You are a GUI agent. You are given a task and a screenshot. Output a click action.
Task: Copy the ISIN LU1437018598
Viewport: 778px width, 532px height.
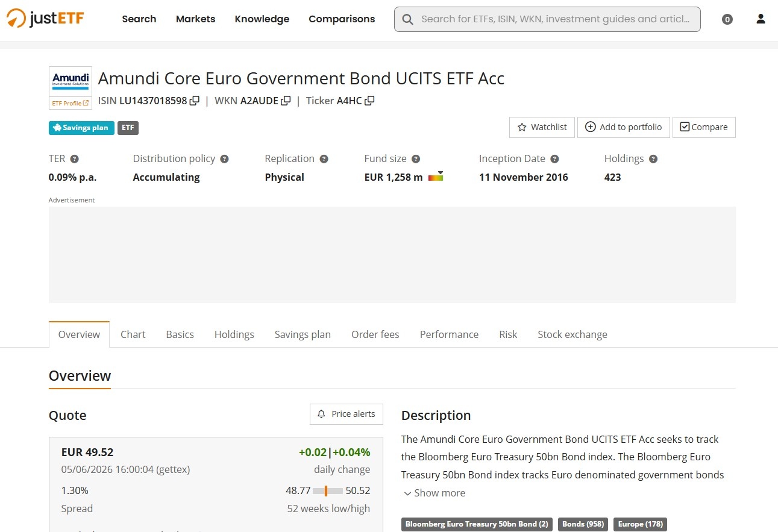click(x=194, y=101)
